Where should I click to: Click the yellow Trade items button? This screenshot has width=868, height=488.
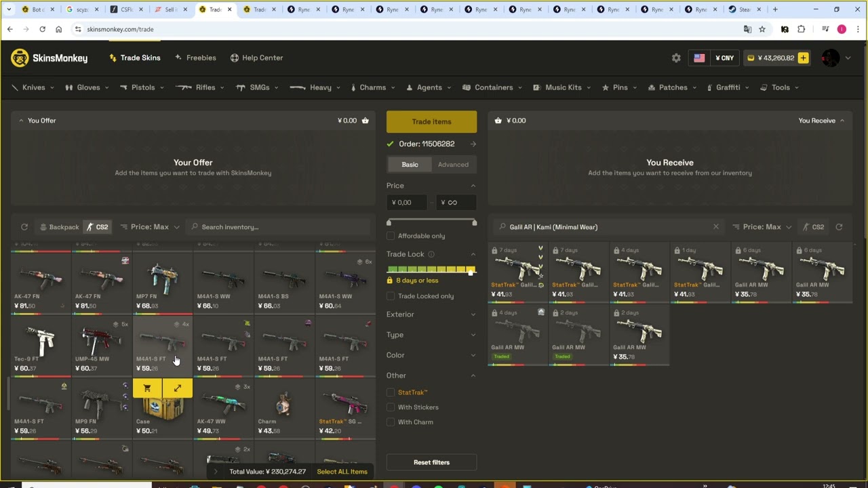pyautogui.click(x=431, y=121)
